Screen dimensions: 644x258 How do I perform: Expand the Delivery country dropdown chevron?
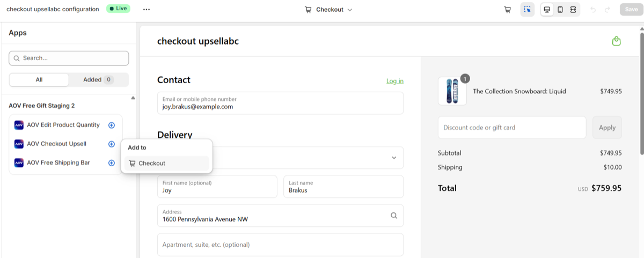tap(394, 158)
